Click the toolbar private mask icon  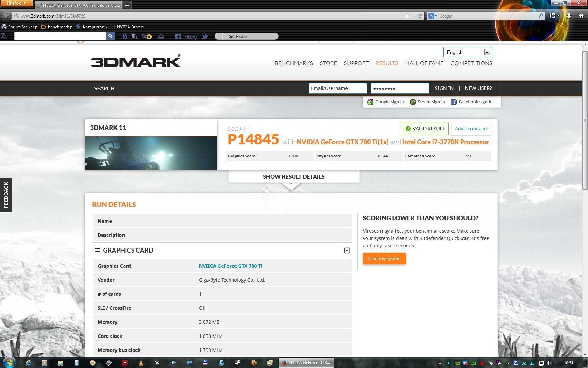pos(161,36)
